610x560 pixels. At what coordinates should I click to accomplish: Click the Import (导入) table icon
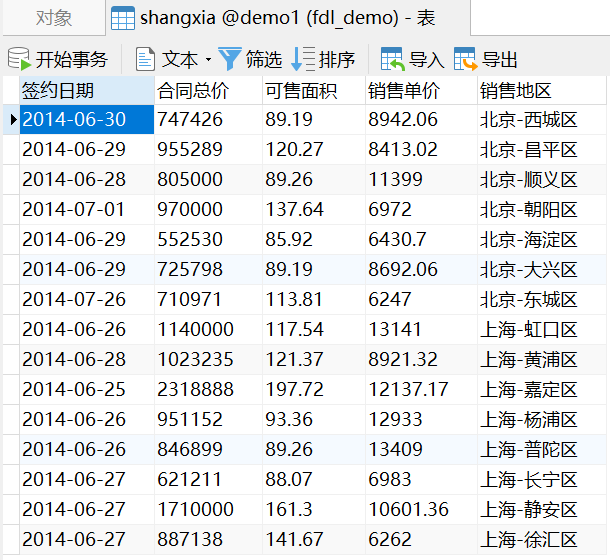click(392, 59)
